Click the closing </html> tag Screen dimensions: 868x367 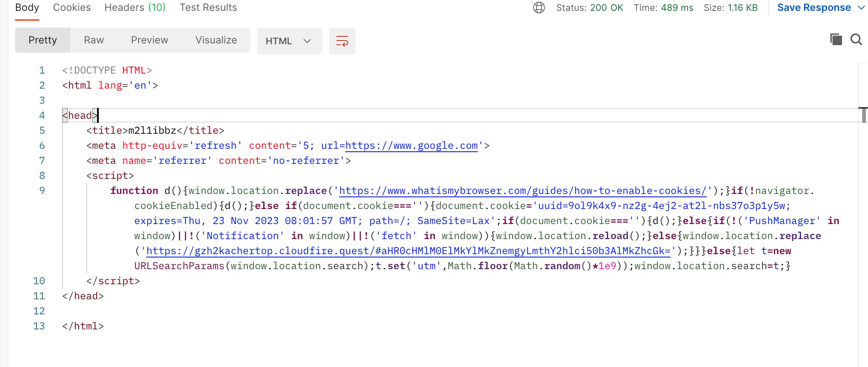[83, 326]
